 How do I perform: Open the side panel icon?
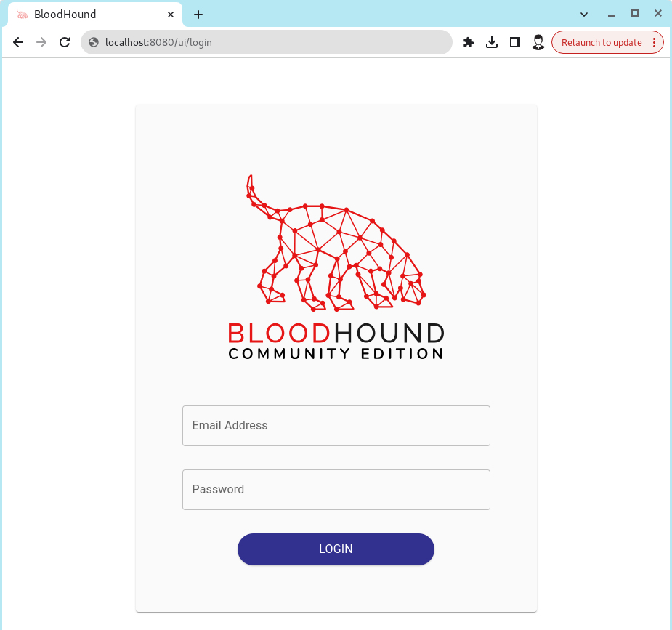click(515, 42)
